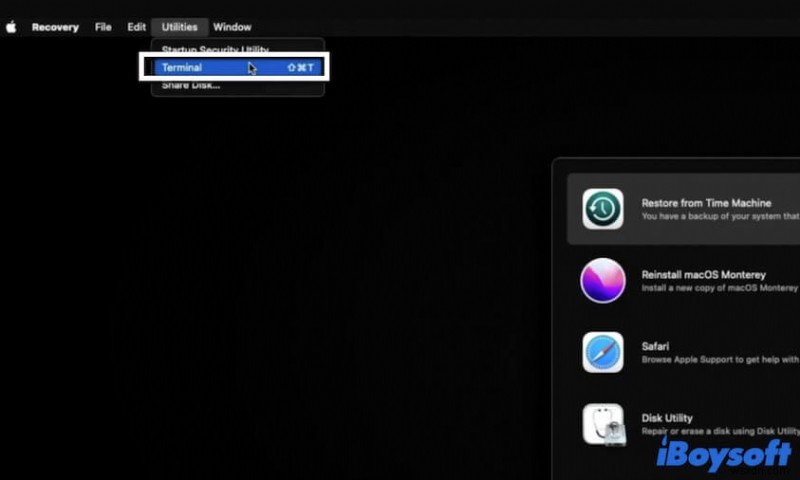Select Terminal from Utilities menu

coord(238,67)
